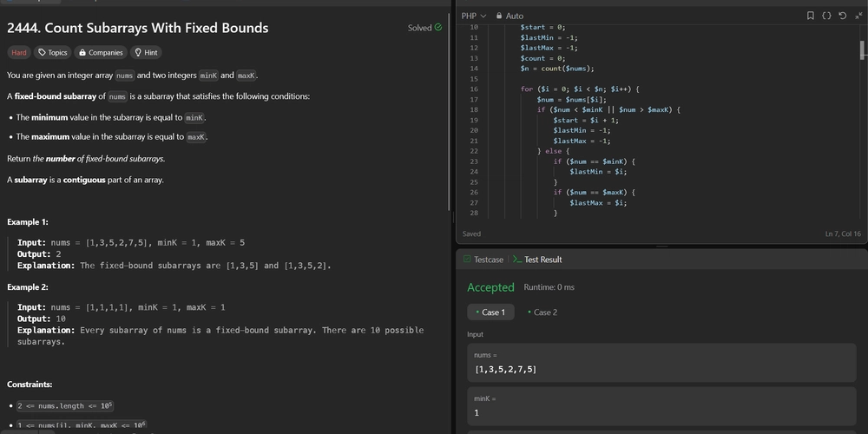Click the Auto lock icon
The image size is (868, 434).
coord(499,16)
